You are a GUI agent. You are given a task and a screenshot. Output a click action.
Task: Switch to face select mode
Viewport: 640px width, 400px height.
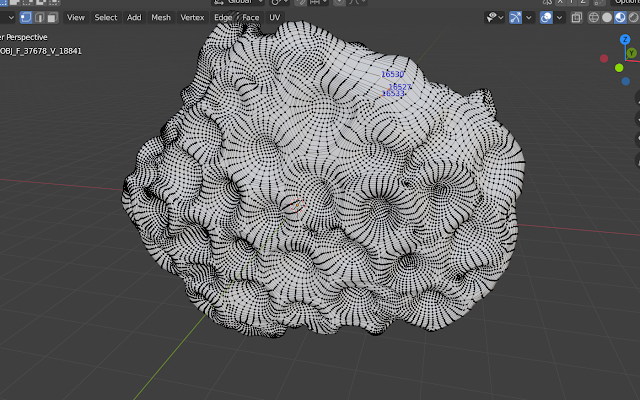point(52,18)
